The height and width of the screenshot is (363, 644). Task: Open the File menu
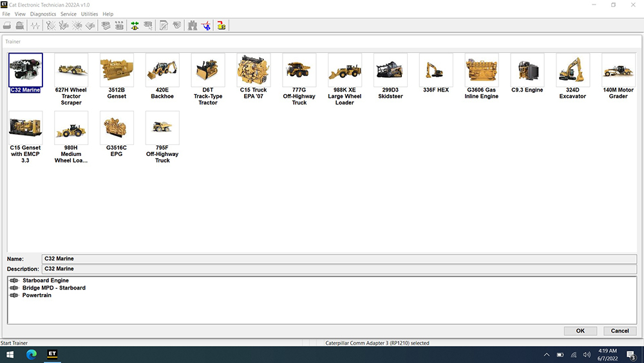tap(6, 14)
